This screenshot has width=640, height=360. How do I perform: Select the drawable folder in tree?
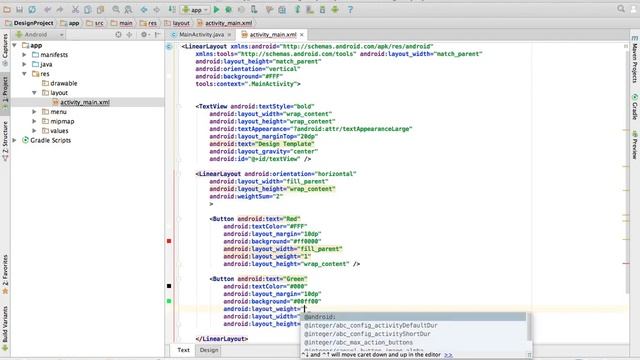coord(64,83)
